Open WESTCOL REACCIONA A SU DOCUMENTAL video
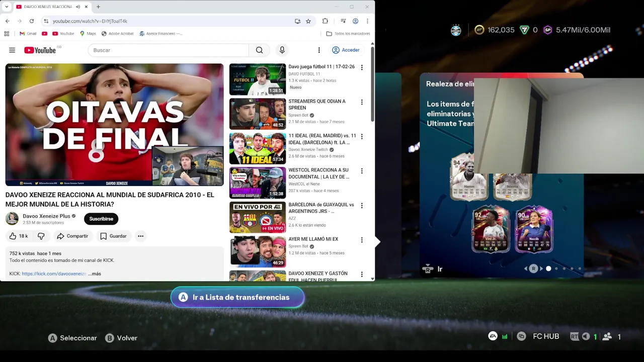Image resolution: width=644 pixels, height=362 pixels. [258, 183]
